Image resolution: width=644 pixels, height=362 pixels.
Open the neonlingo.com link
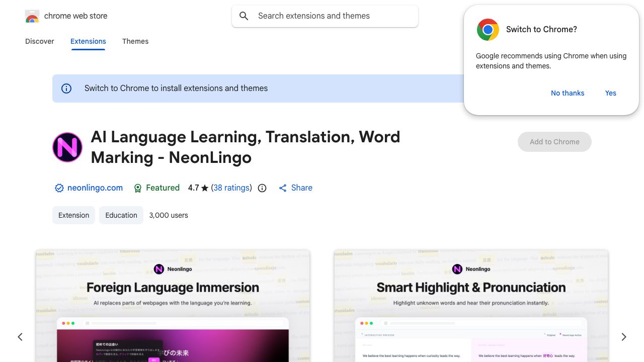95,188
